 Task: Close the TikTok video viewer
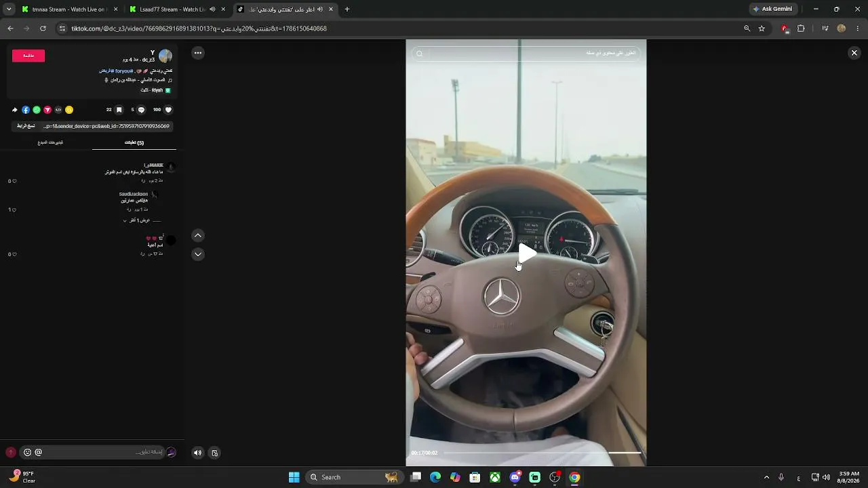[x=854, y=53]
